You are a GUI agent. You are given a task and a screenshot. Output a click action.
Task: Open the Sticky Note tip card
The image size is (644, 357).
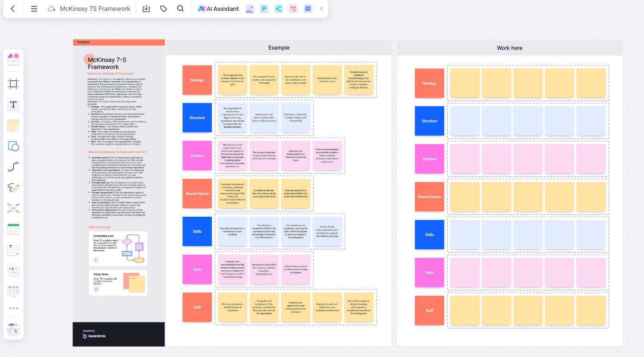coord(118,283)
